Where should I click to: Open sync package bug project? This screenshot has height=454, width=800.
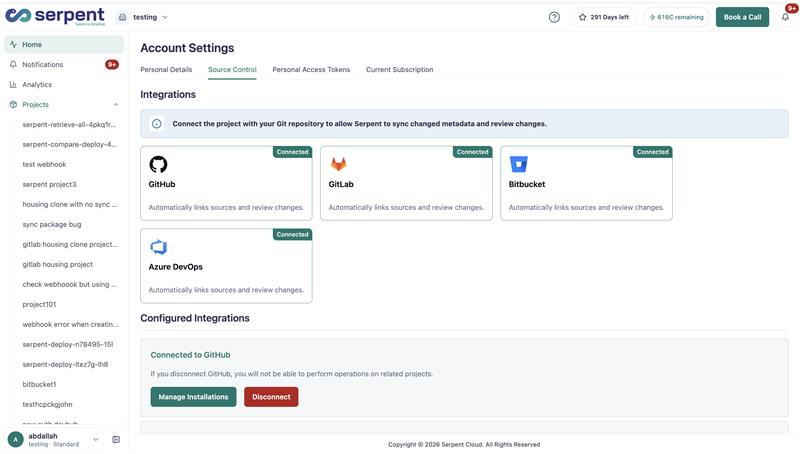[x=52, y=224]
